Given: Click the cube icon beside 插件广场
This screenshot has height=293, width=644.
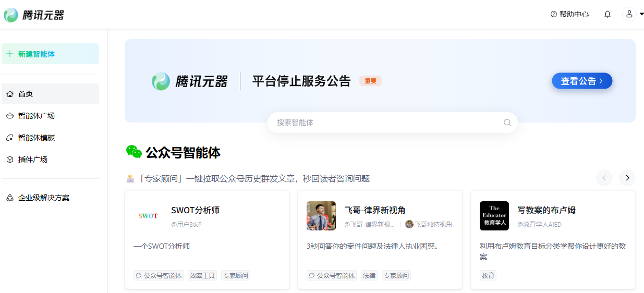Looking at the screenshot, I should click(10, 160).
